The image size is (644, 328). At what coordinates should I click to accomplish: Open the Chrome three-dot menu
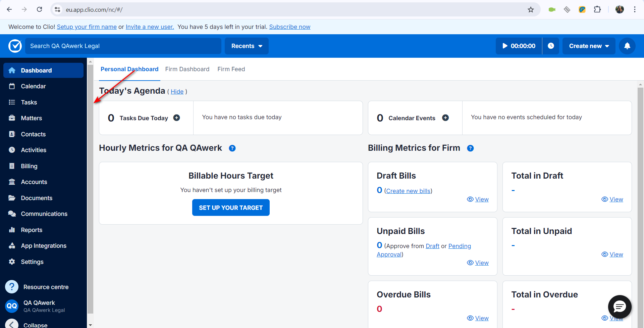coord(635,10)
